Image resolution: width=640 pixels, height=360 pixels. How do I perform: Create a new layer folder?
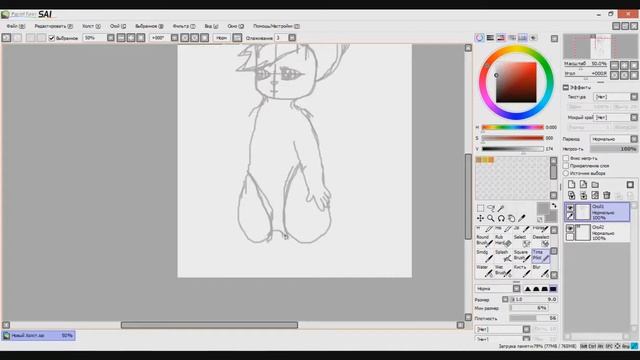(x=595, y=184)
